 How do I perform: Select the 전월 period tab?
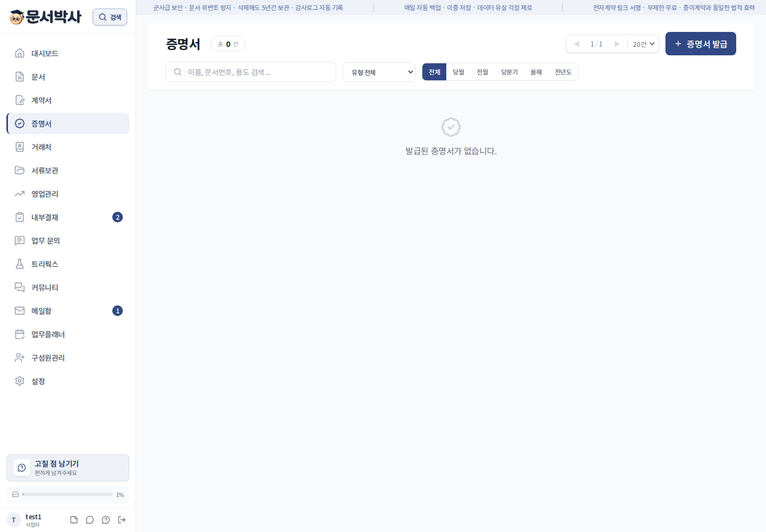pyautogui.click(x=482, y=72)
